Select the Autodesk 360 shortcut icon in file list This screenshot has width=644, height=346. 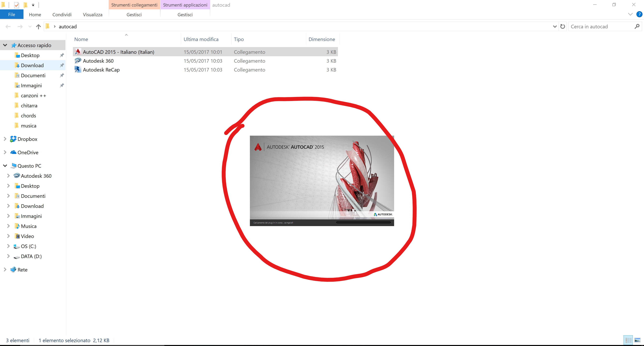tap(78, 61)
